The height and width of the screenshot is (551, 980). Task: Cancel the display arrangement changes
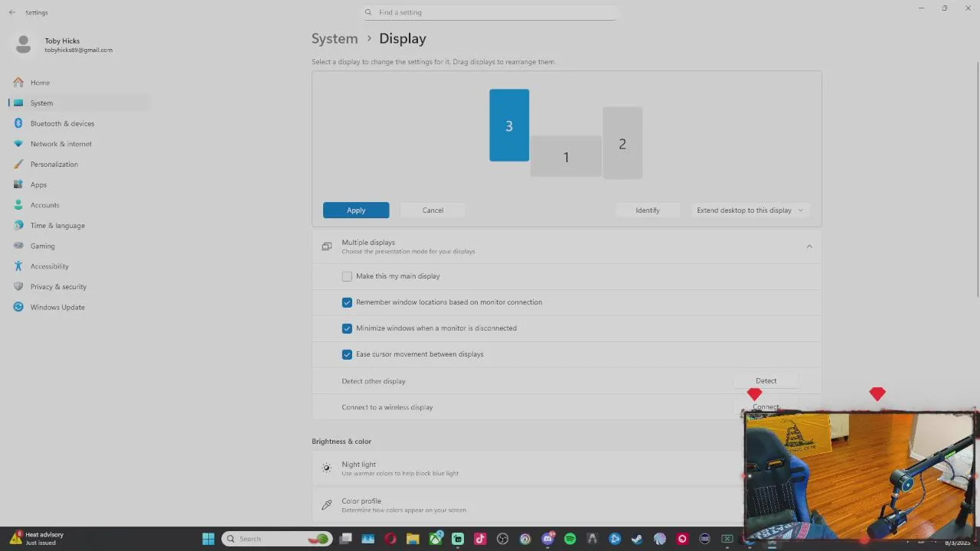click(x=433, y=210)
